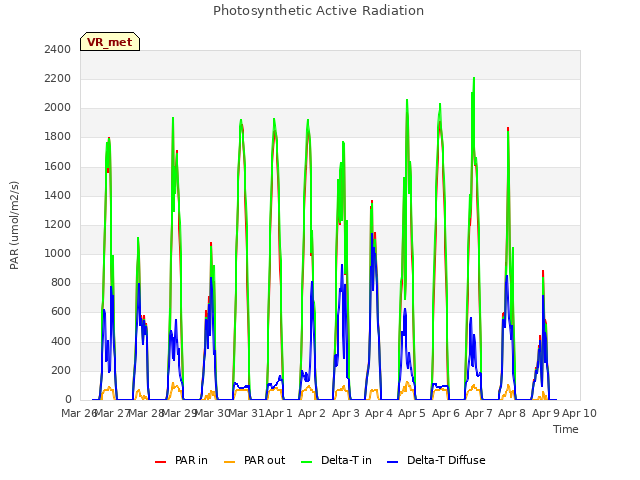This screenshot has width=640, height=480.
Task: Click the Apr 1 x-axis date label
Action: coord(279,413)
